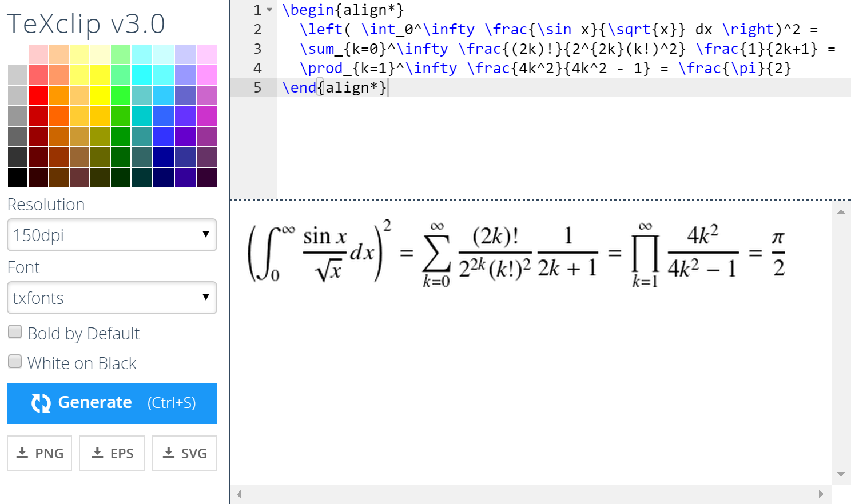Click the scroll down arrow in preview pane
851x504 pixels.
841,474
